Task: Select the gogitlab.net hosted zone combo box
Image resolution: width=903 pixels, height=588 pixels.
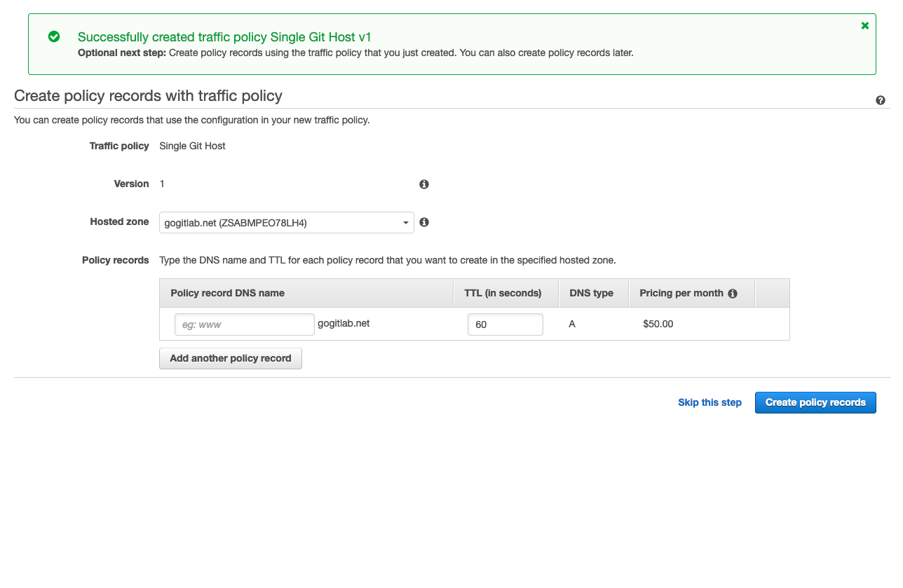Action: [x=286, y=221]
